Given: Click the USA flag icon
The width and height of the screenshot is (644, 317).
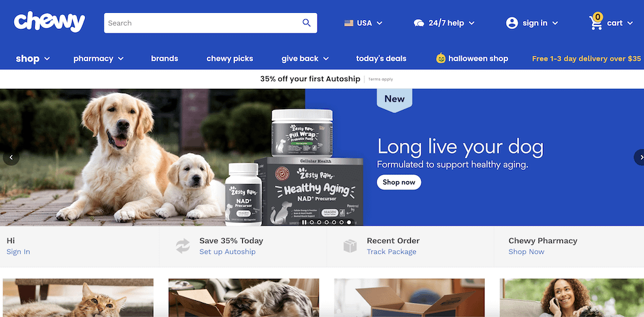Looking at the screenshot, I should pyautogui.click(x=348, y=23).
